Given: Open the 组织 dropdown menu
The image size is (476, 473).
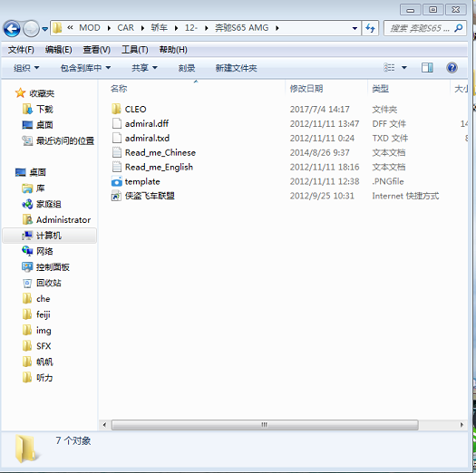Looking at the screenshot, I should (x=26, y=68).
